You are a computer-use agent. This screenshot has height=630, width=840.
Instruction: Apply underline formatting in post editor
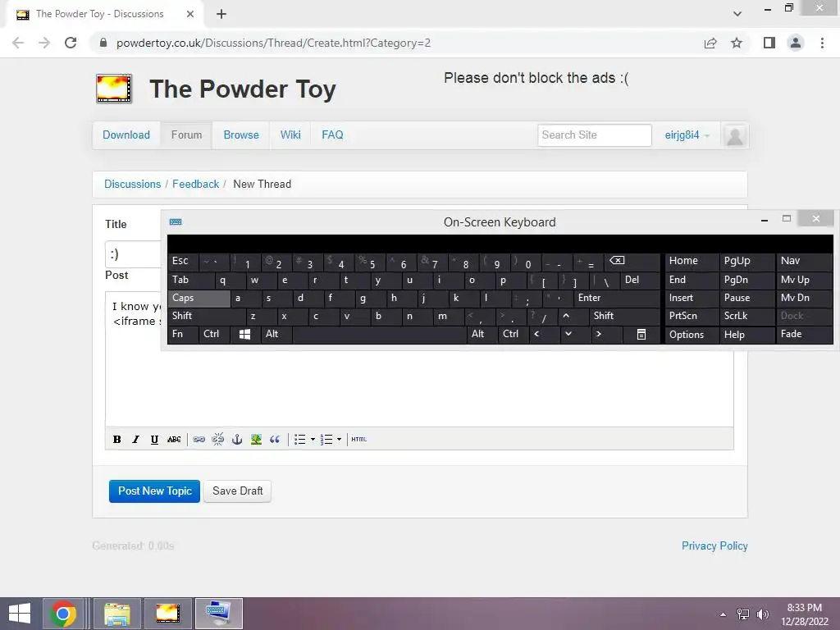pos(154,440)
